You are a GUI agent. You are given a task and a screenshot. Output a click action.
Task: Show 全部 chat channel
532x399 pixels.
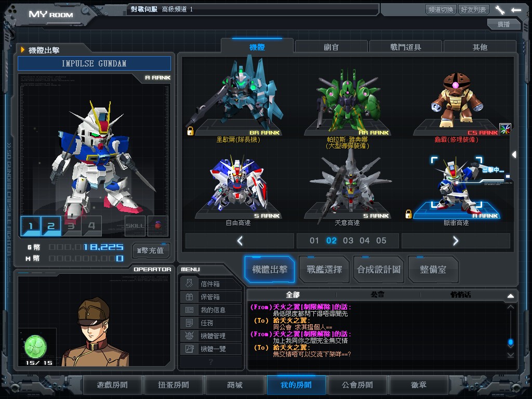pos(292,295)
